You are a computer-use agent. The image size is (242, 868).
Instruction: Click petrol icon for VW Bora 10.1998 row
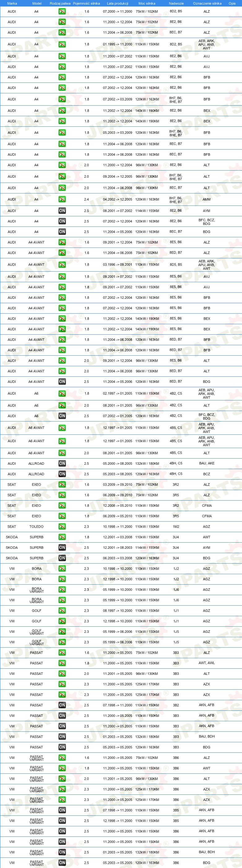[62, 569]
